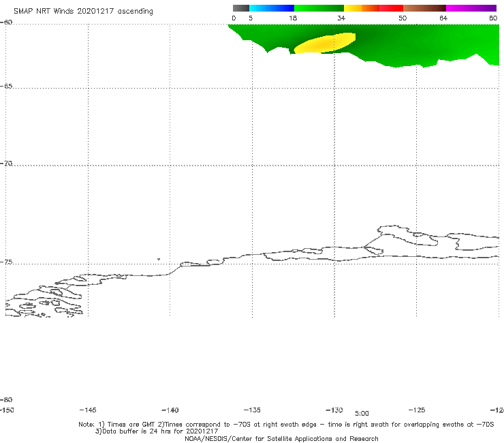This screenshot has height=443, width=504.
Task: Click the gray segment of the color bar
Action: coord(240,8)
